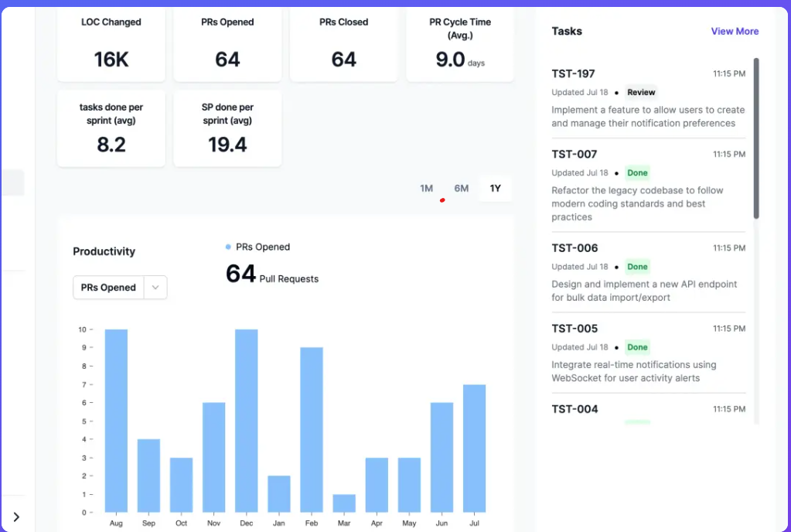
Task: Expand the chart metric chooser chevron
Action: (x=155, y=287)
